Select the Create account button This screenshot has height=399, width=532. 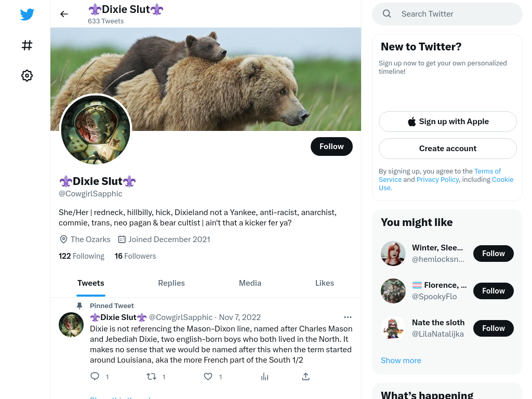pyautogui.click(x=447, y=149)
